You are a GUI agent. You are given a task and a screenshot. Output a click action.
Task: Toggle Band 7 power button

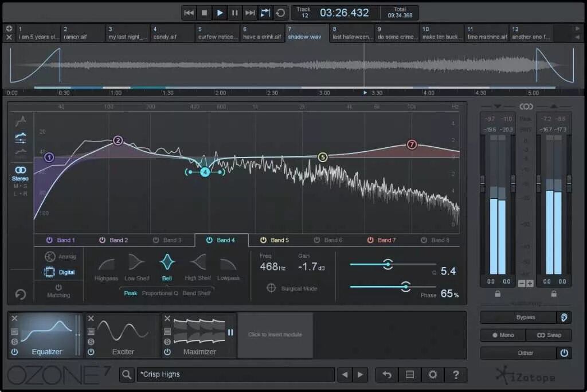(x=370, y=240)
